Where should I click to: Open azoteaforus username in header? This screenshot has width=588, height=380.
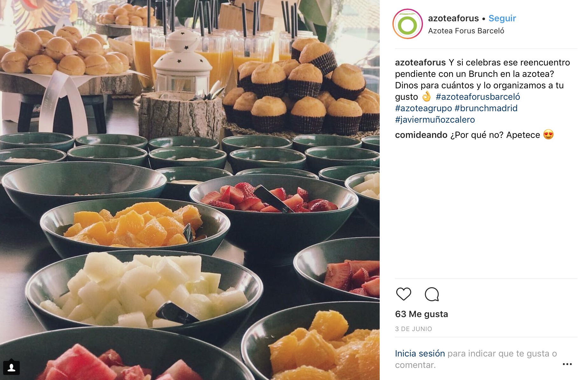pos(453,18)
